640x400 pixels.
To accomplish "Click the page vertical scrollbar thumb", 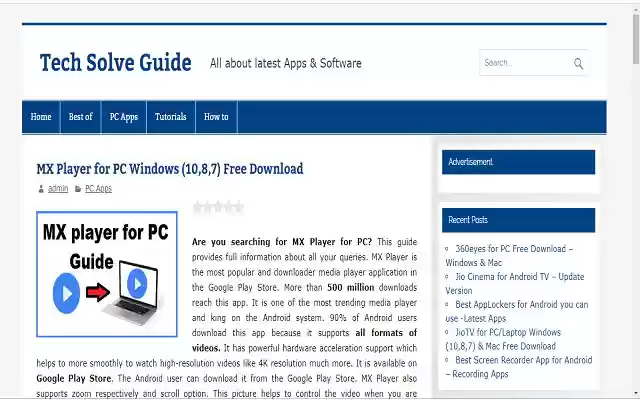I will click(636, 37).
